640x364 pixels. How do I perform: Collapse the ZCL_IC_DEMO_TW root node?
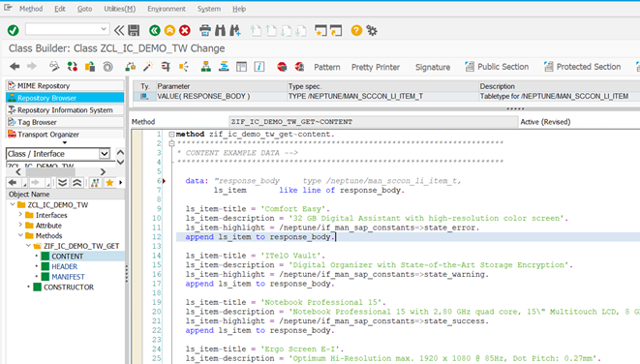point(13,204)
